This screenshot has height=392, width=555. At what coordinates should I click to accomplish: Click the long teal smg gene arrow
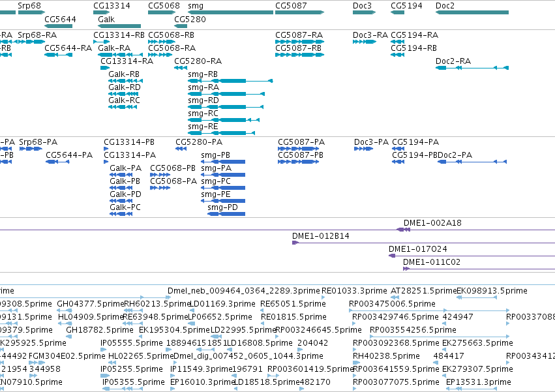coord(230,12)
